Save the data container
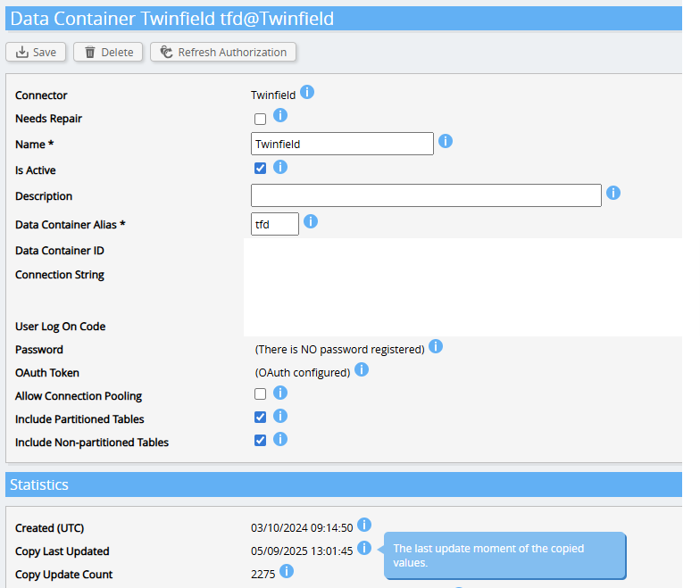Viewport: 700px width, 588px height. [36, 52]
